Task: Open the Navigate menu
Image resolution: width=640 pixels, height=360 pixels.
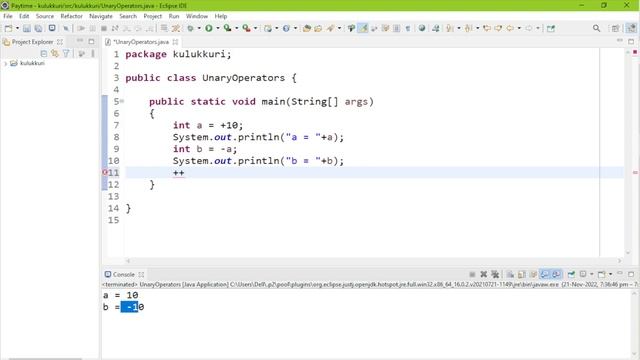Action: click(101, 16)
